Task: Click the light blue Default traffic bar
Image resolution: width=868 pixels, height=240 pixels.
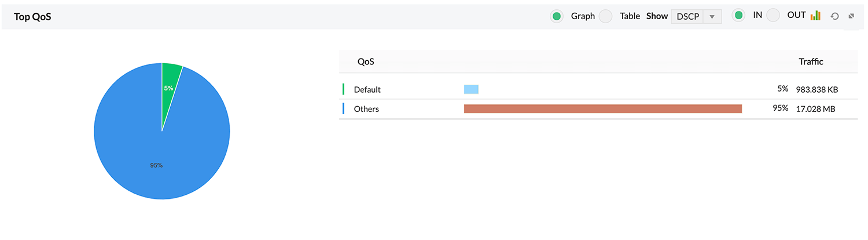Action: [471, 89]
